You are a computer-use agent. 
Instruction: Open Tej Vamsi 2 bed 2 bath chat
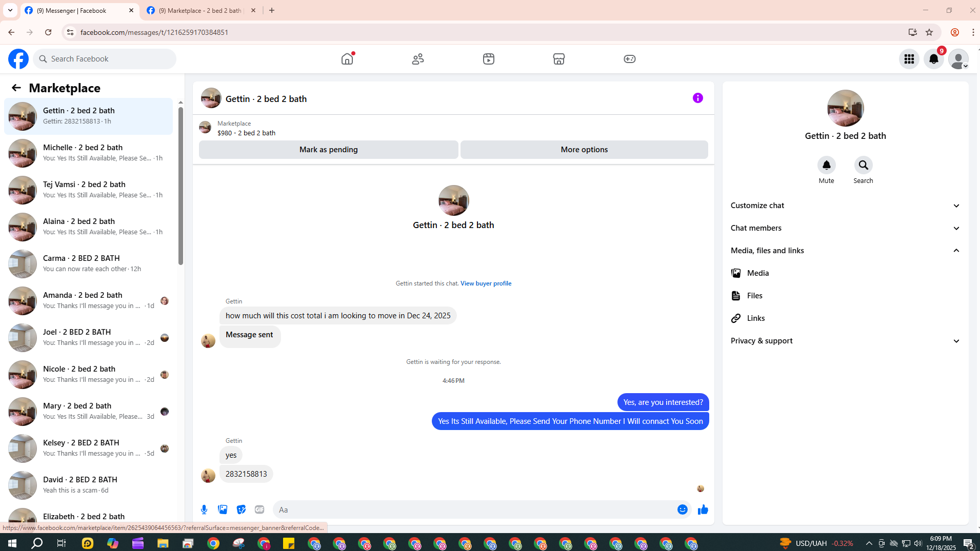[x=88, y=190]
